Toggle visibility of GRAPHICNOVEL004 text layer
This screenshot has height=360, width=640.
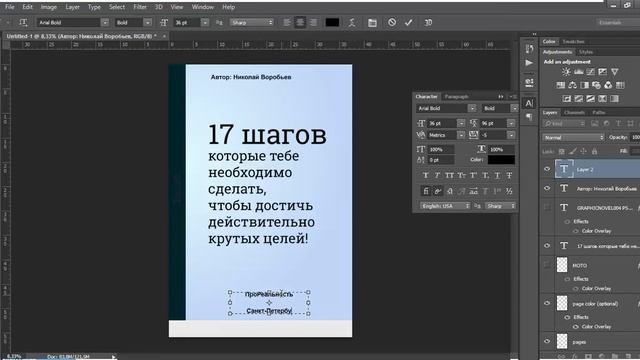pos(547,207)
